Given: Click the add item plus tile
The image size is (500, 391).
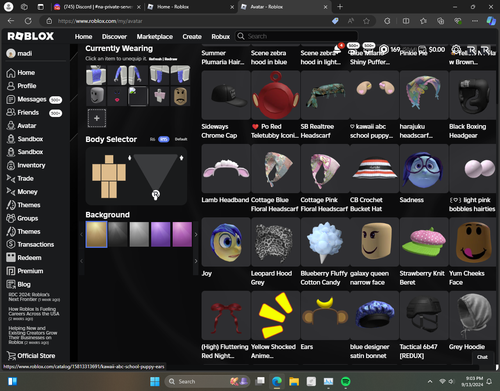Looking at the screenshot, I should click(x=97, y=118).
